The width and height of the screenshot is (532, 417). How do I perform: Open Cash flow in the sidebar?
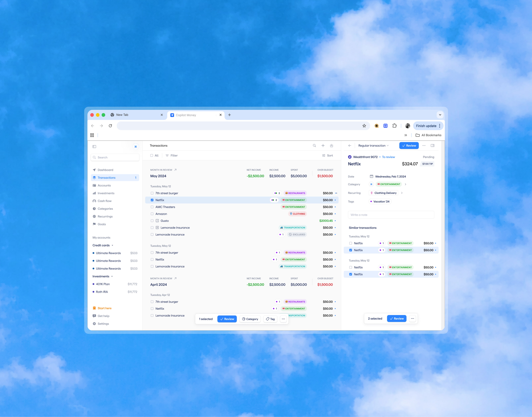tap(104, 201)
